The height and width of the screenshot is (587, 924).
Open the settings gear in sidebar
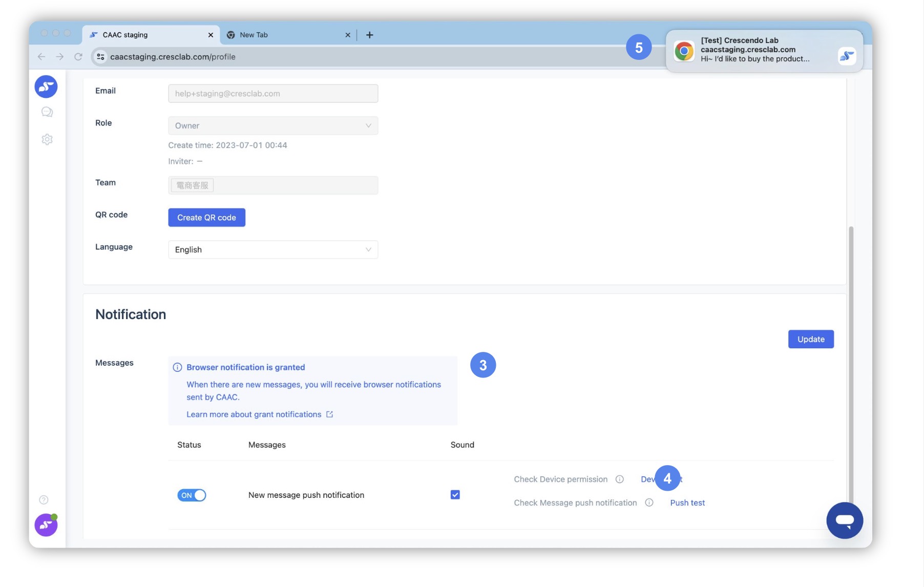click(47, 139)
